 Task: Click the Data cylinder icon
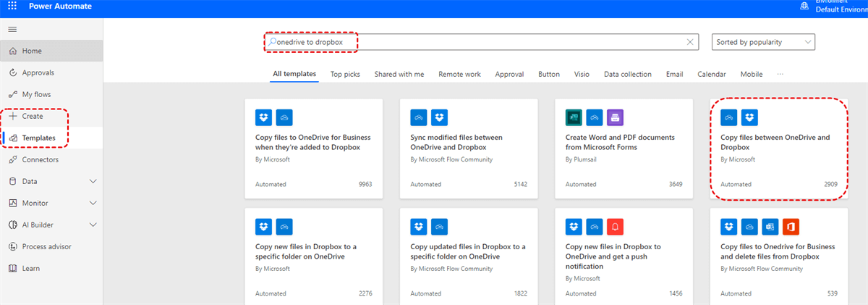tap(12, 181)
